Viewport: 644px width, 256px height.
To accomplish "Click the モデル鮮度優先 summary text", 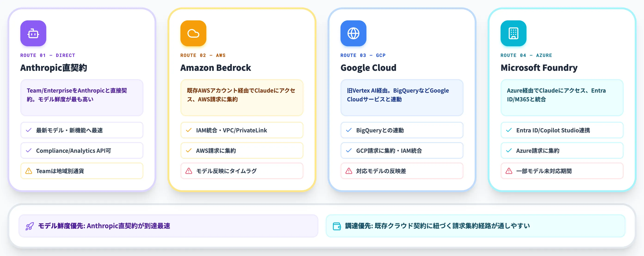I will 104,226.
